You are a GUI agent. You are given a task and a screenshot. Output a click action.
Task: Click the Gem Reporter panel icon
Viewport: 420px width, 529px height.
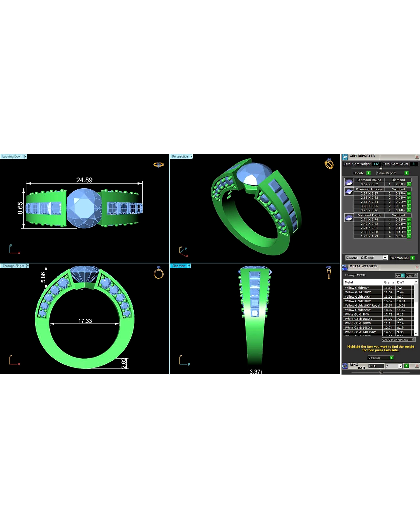tap(345, 157)
